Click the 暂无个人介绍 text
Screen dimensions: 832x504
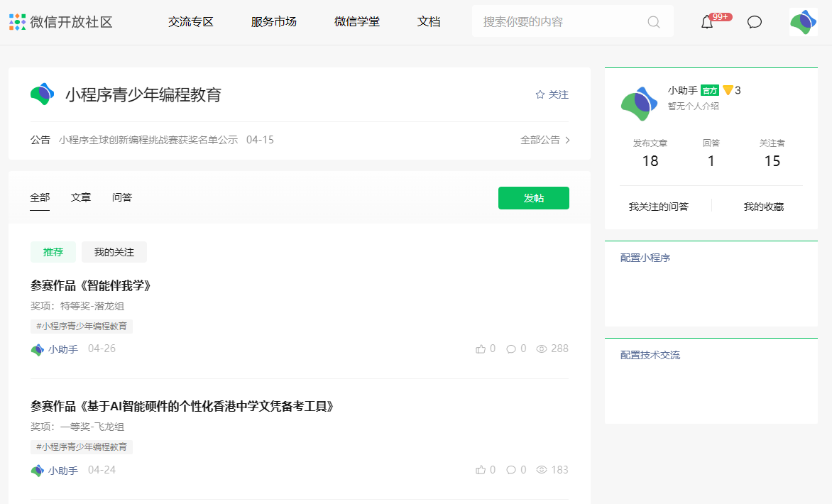(x=693, y=106)
